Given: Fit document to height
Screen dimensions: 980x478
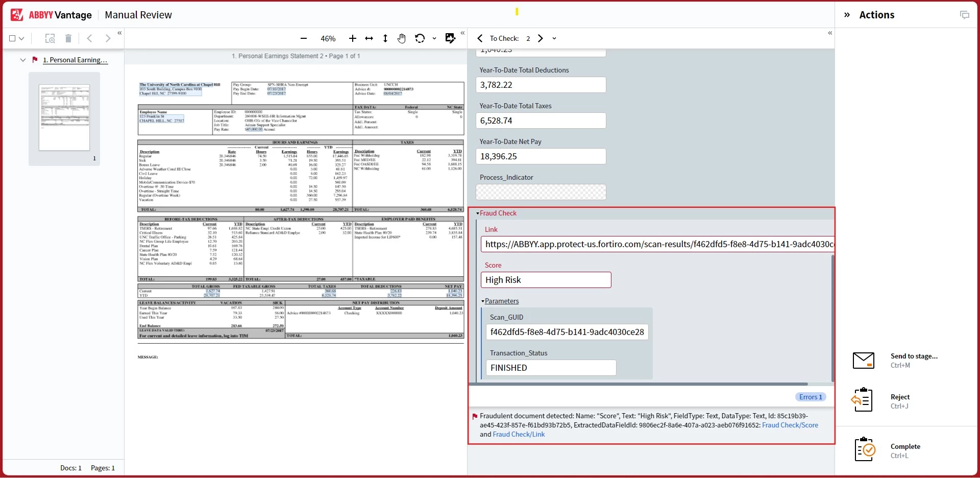Looking at the screenshot, I should coord(385,38).
